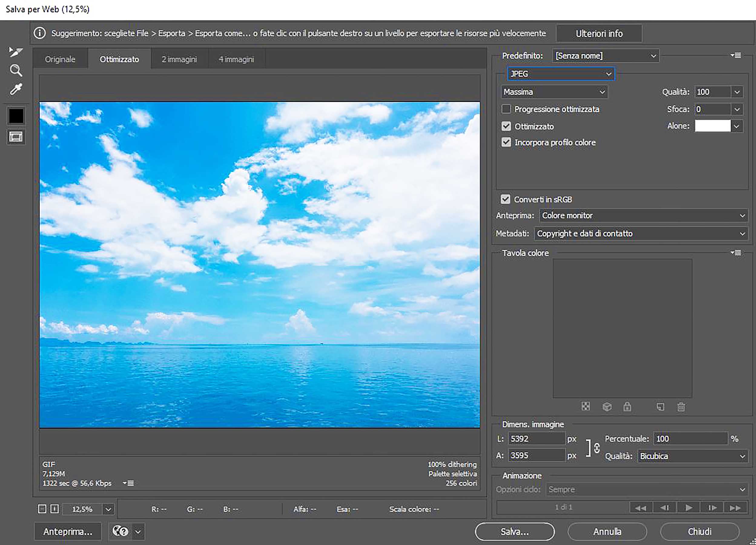This screenshot has height=545, width=756.
Task: Click the new color icon in color table
Action: 660,407
